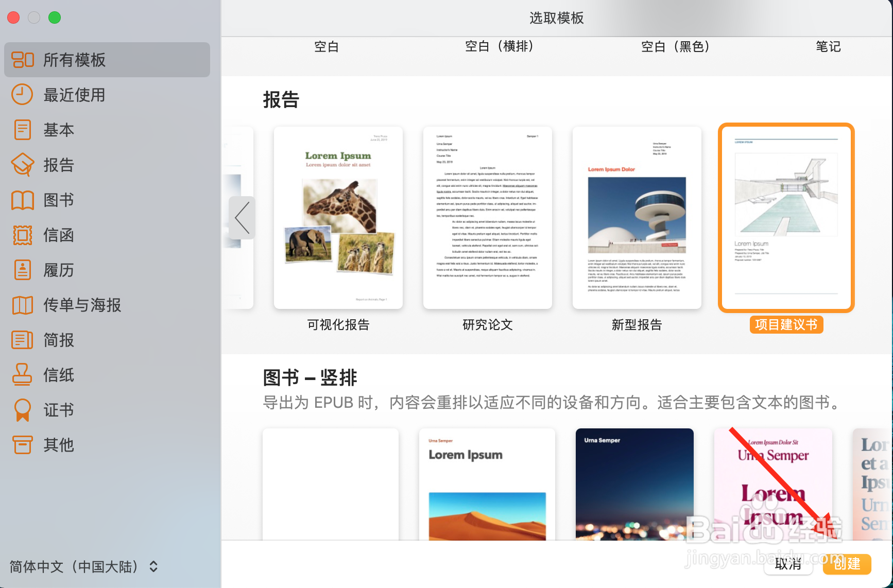Screen dimensions: 893x588
Task: Enable full screen with the green traffic light
Action: (x=55, y=17)
